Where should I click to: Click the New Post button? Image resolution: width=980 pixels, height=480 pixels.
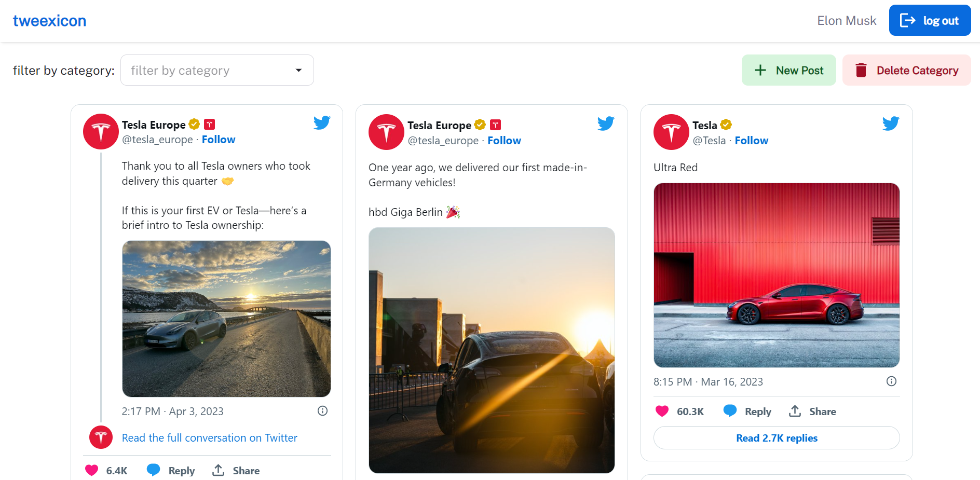(x=788, y=70)
